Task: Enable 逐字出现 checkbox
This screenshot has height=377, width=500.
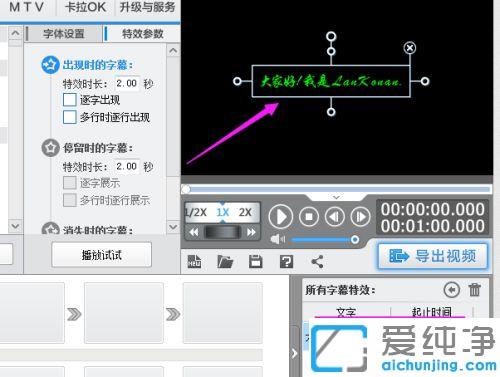Action: pos(70,100)
